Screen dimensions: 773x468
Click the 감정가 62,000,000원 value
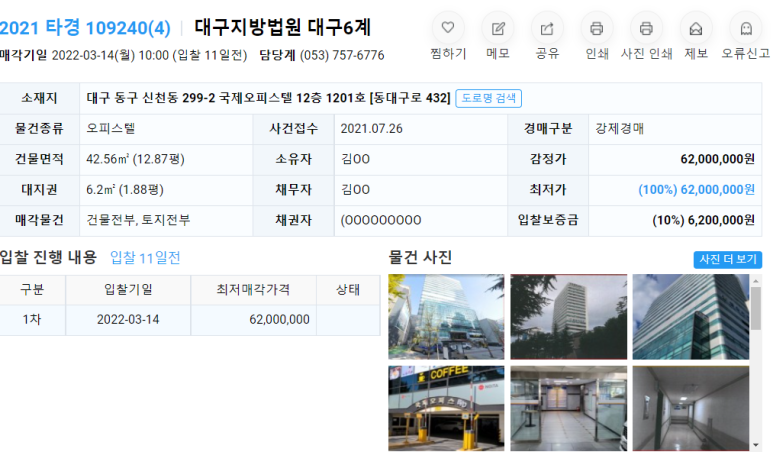coord(717,159)
